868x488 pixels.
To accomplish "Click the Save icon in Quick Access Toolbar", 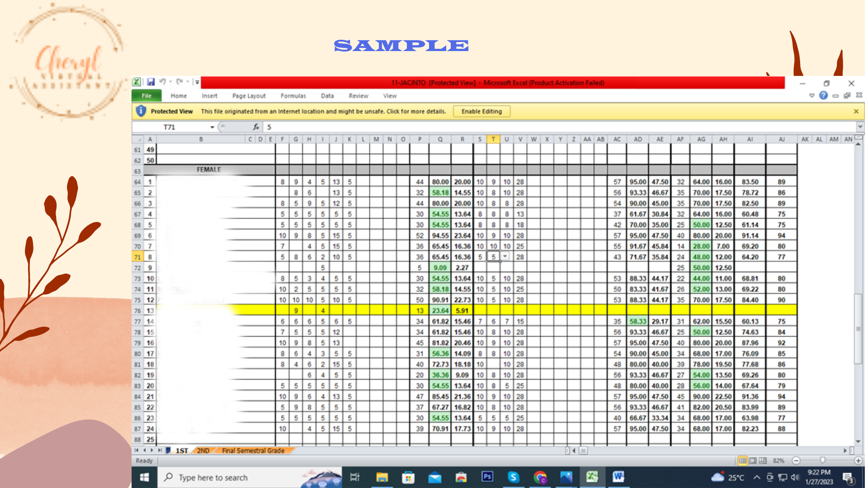I will click(x=151, y=82).
